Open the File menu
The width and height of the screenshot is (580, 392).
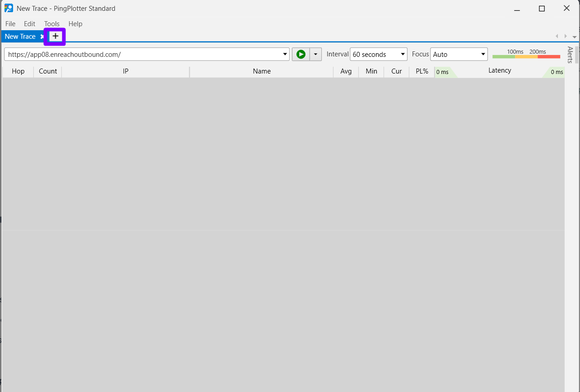pyautogui.click(x=10, y=24)
